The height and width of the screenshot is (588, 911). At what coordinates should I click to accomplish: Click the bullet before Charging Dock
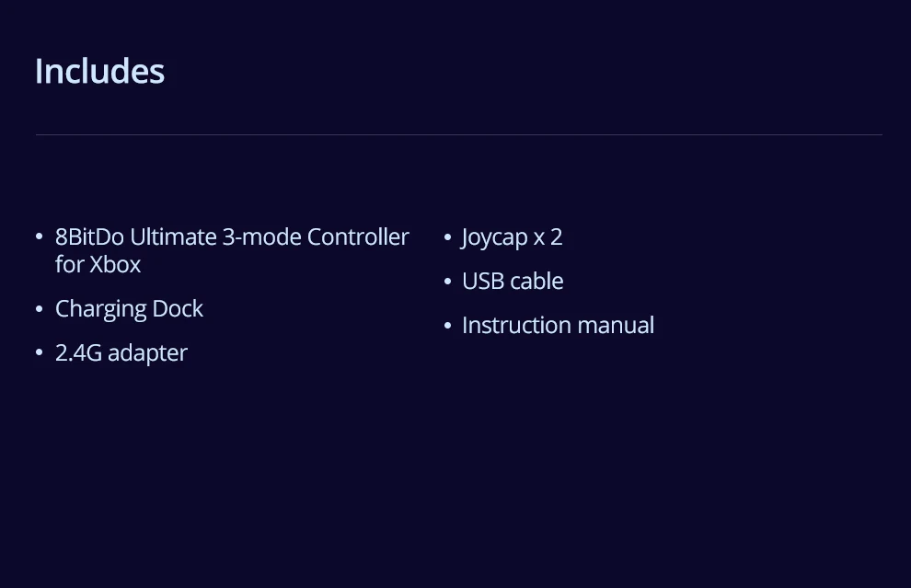click(x=40, y=309)
